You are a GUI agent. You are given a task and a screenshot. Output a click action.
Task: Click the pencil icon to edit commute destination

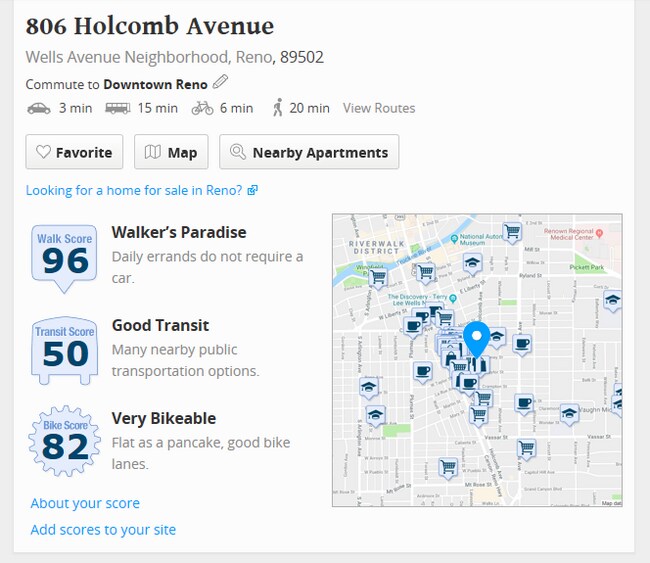[220, 83]
